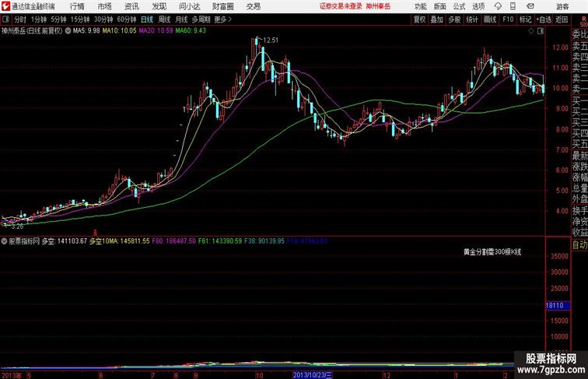This screenshot has height=379, width=588.
Task: Click the MA60: 9.43 label
Action: (x=191, y=31)
